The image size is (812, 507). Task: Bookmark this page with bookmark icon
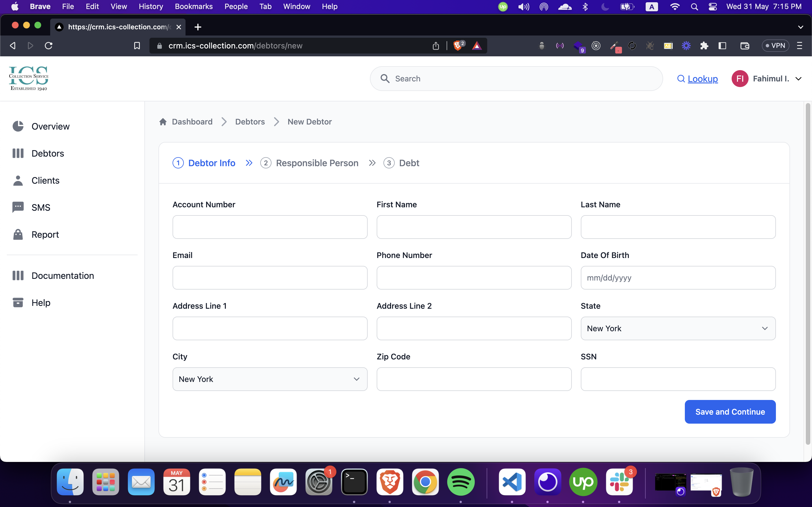point(137,46)
